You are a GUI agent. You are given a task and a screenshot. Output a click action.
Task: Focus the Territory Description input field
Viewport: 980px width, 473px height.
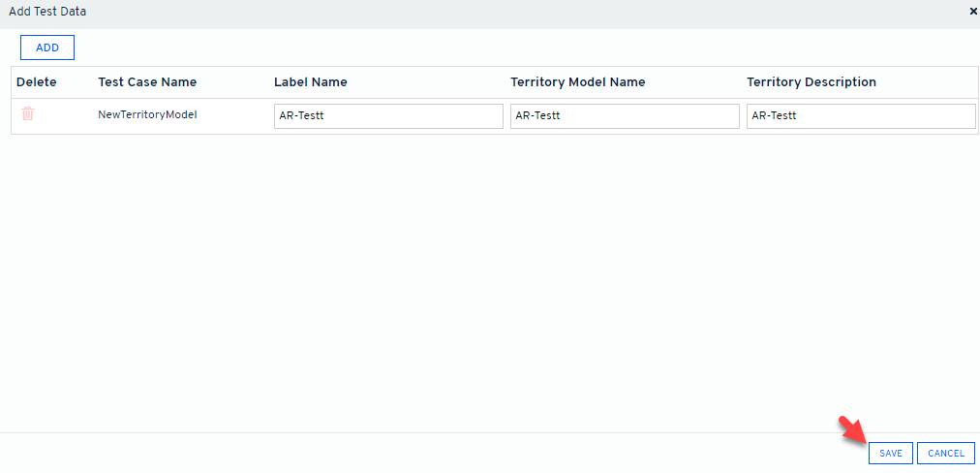[x=861, y=116]
